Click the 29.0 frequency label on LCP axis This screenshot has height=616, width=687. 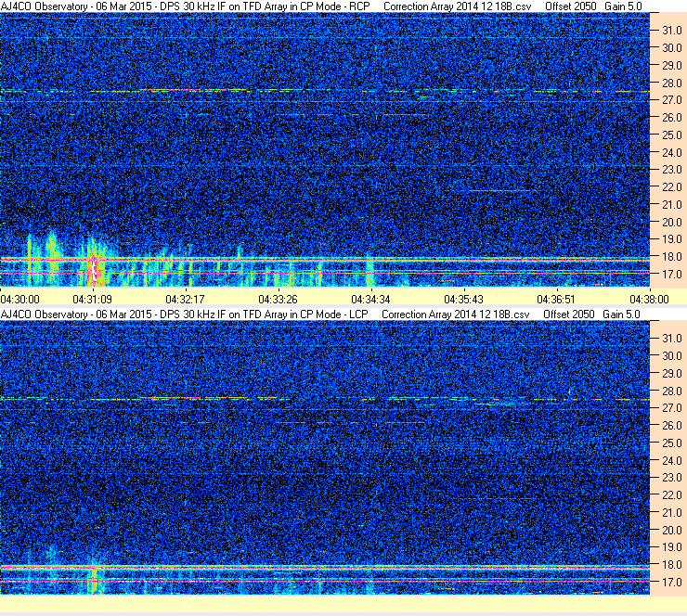671,374
